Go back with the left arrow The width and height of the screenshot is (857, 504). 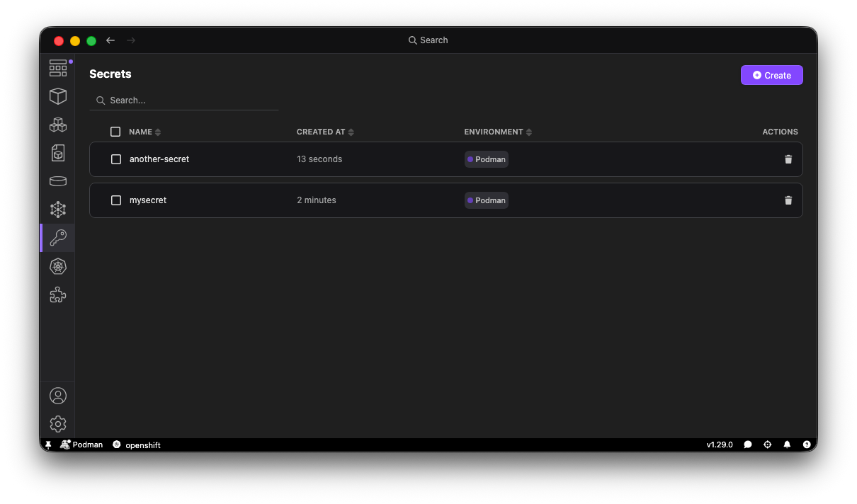110,40
